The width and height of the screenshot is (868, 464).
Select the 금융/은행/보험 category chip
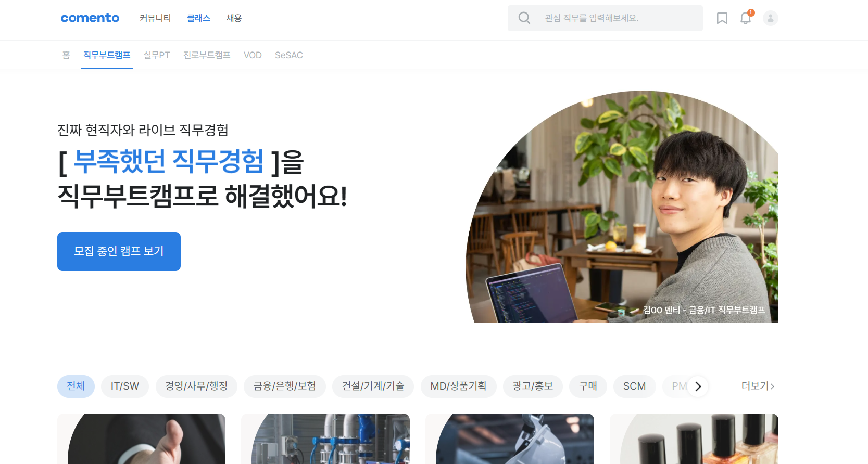[285, 386]
